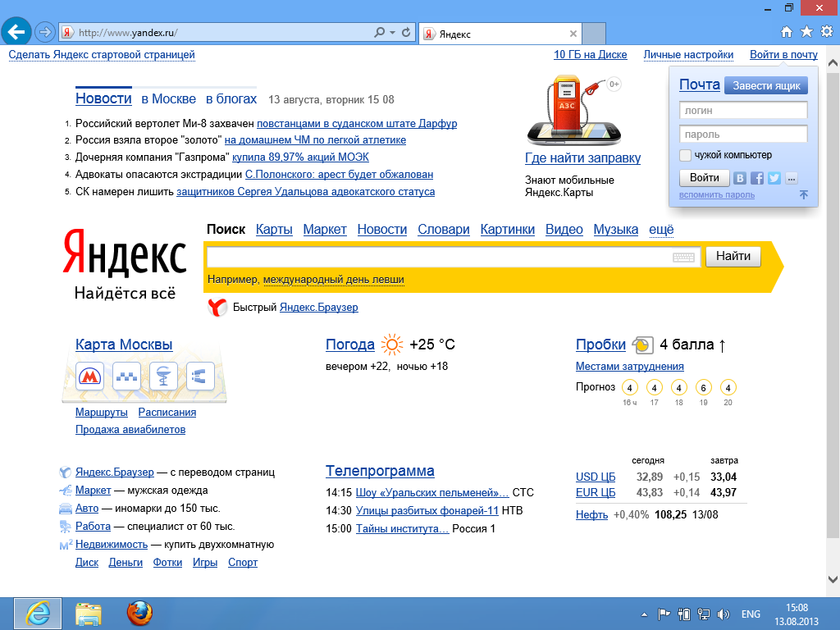
Task: Click the Metro icon under Карта Москвы
Action: point(89,377)
